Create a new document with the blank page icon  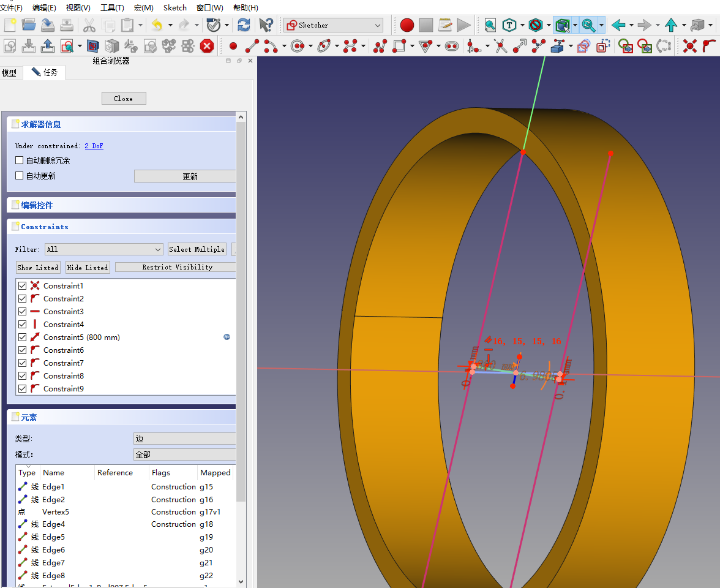[10, 24]
